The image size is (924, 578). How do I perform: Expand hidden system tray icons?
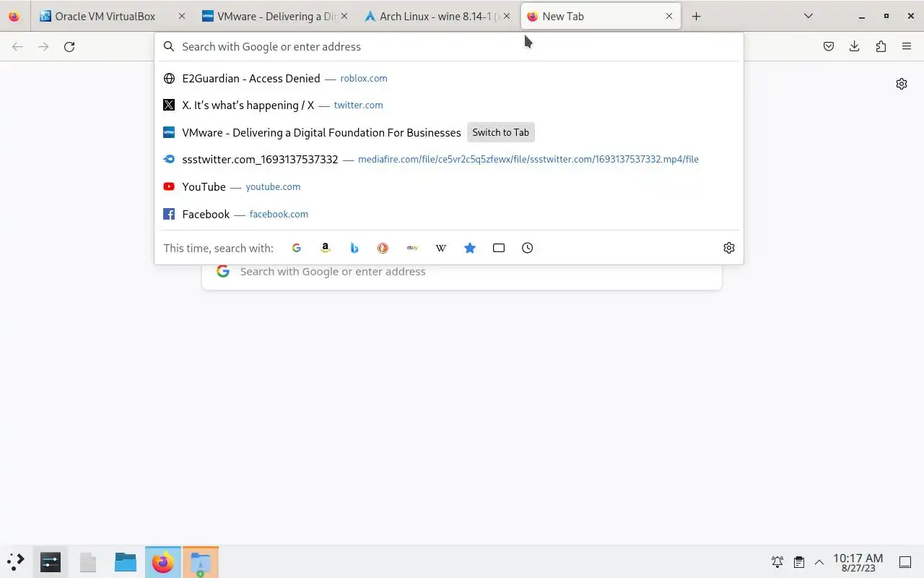coord(819,561)
